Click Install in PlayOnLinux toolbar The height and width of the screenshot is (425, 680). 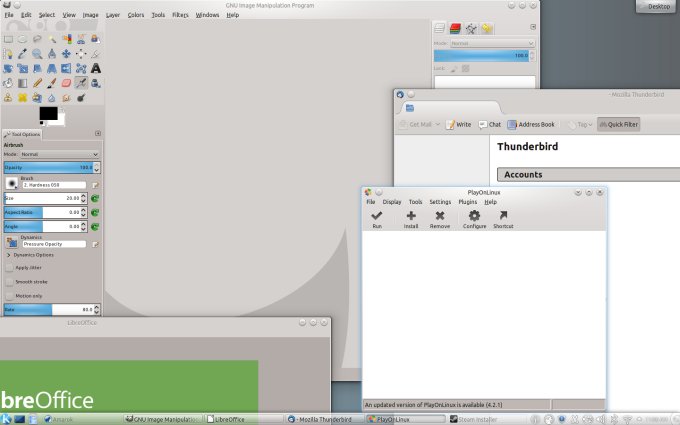coord(411,219)
